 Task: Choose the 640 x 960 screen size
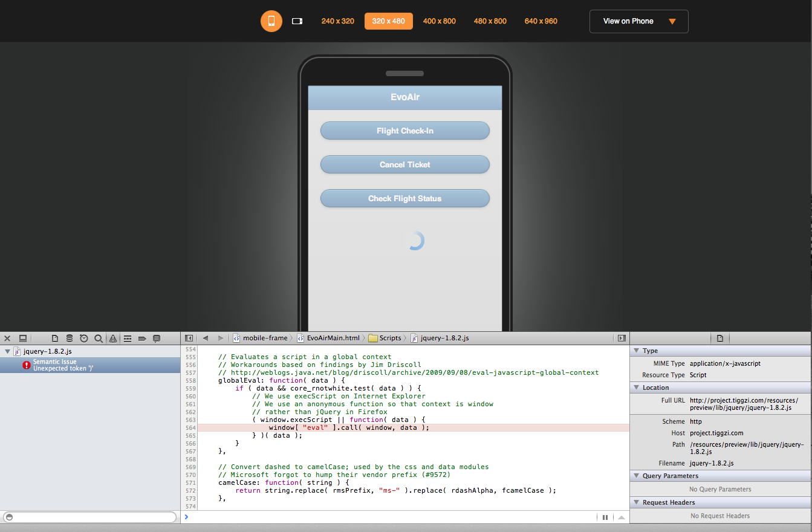click(x=541, y=21)
